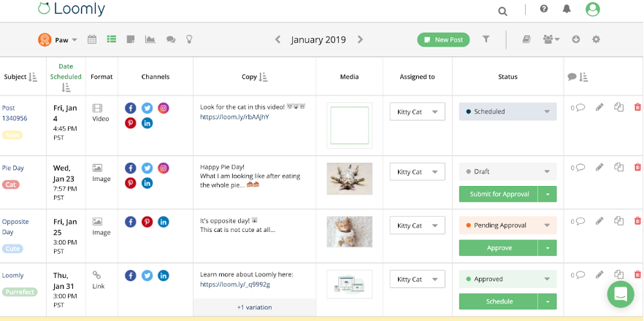Open the settings gear icon

click(596, 39)
